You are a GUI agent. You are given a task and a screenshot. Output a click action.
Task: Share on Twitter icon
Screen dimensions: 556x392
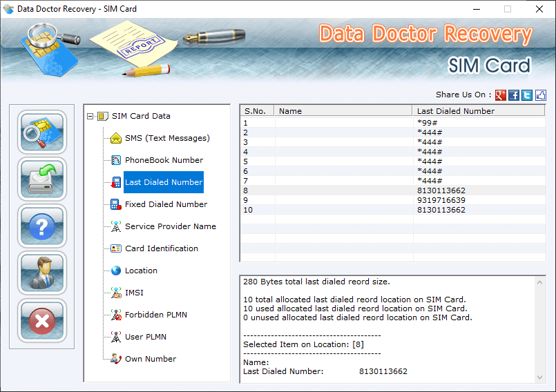click(527, 95)
